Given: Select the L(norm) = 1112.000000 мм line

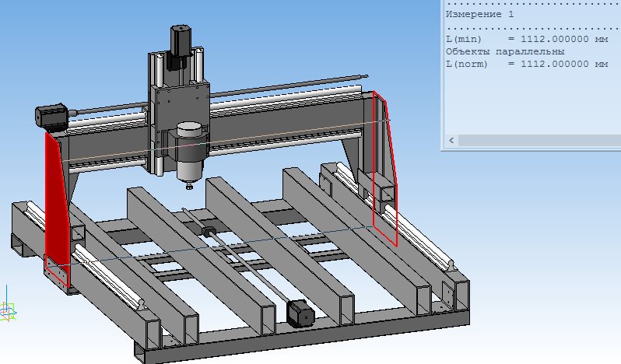Looking at the screenshot, I should [x=527, y=64].
